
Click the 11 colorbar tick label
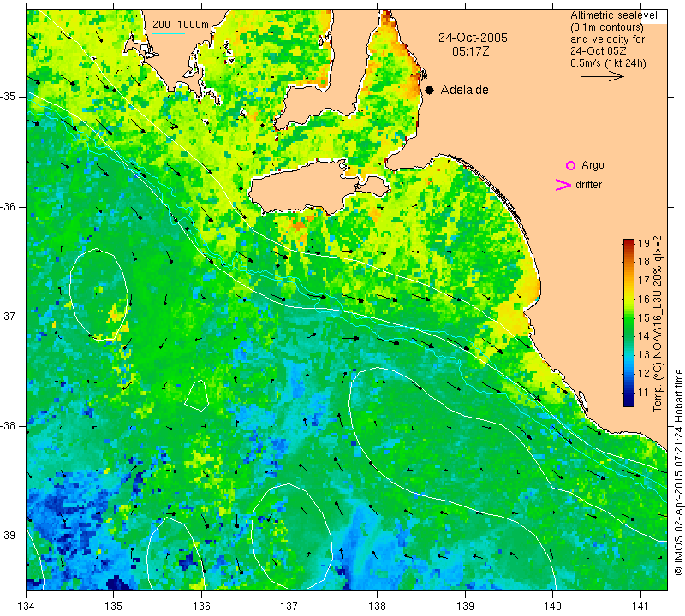(x=644, y=393)
